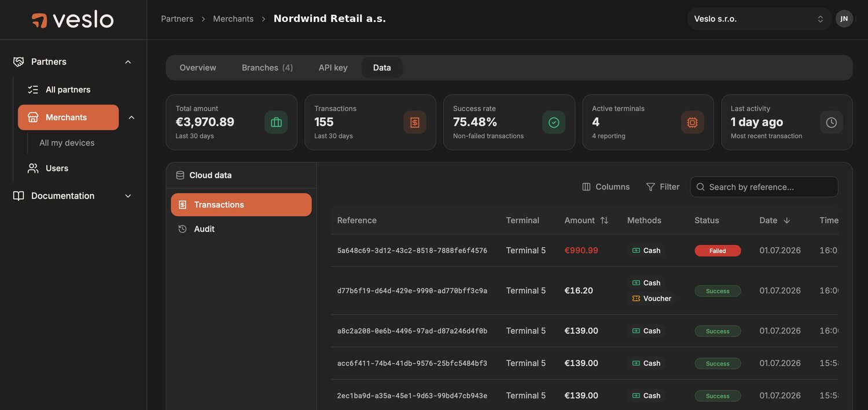The height and width of the screenshot is (410, 868).
Task: Open the JN user avatar
Action: [844, 19]
